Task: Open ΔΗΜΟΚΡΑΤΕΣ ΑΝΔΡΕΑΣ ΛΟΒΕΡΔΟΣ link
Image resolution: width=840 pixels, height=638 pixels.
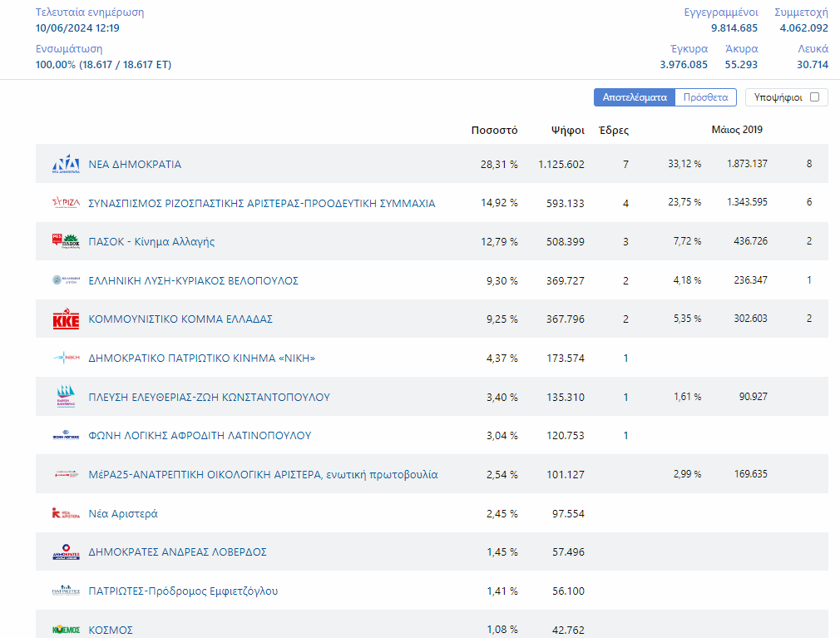Action: click(x=177, y=551)
